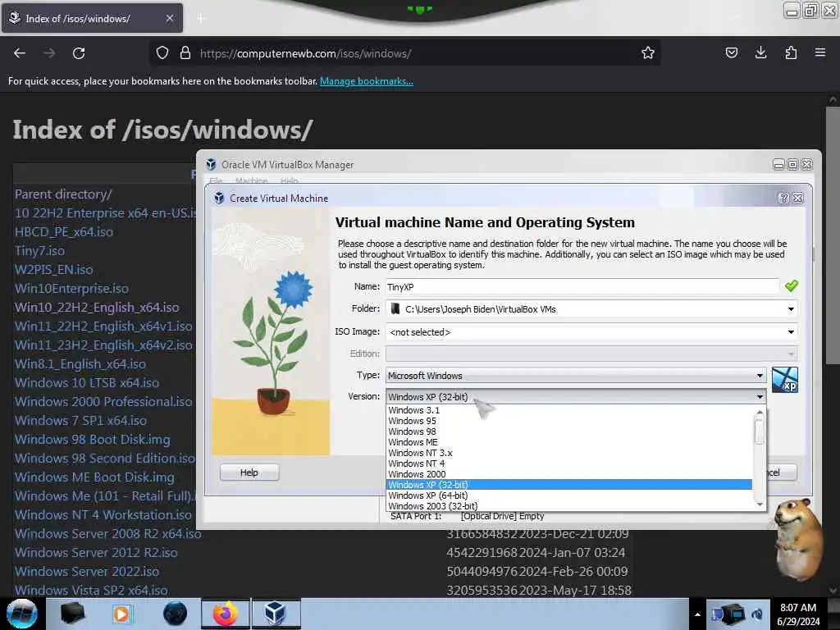Open the Win8.1_English_x64.iso link
The image size is (840, 630).
(x=80, y=363)
